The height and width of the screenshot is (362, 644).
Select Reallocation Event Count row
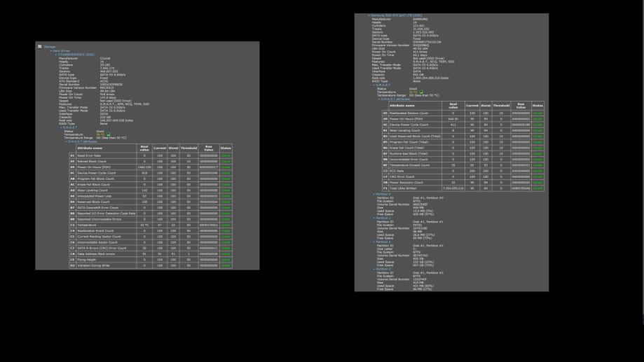[151, 230]
